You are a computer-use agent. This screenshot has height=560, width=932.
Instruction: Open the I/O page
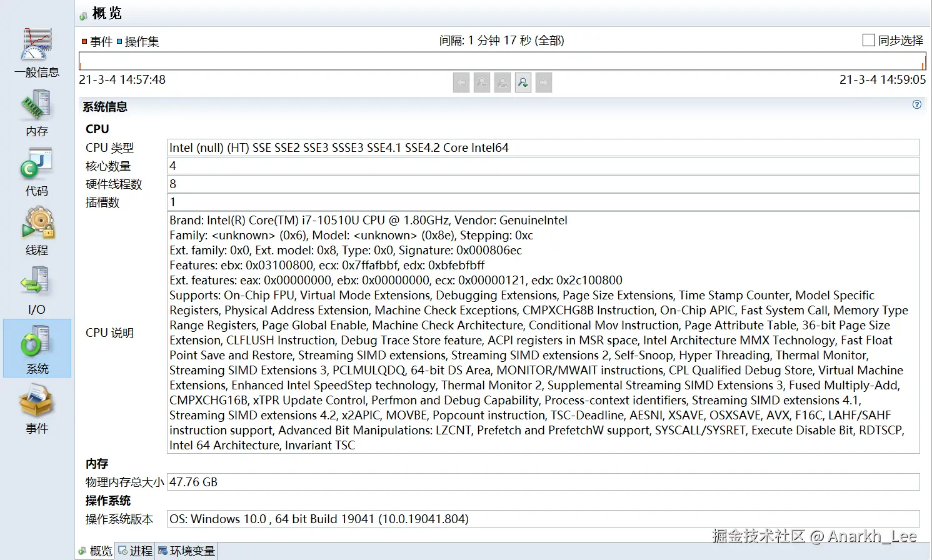pos(37,291)
